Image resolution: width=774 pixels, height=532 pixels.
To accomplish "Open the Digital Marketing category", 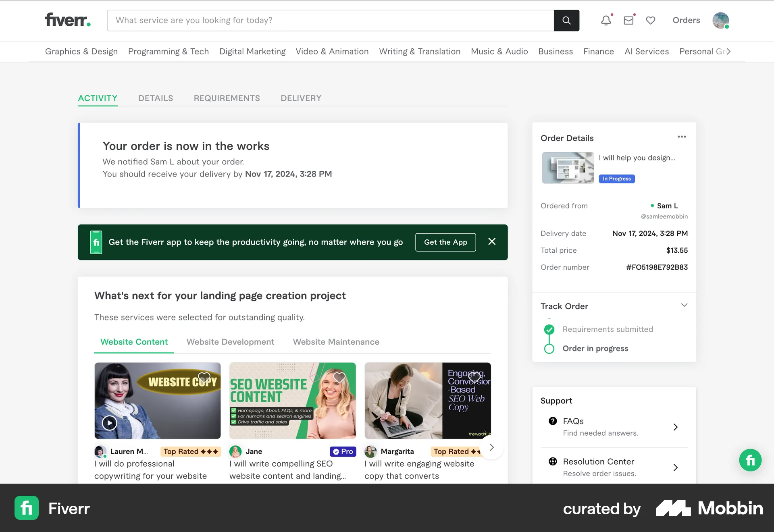I will pos(252,51).
